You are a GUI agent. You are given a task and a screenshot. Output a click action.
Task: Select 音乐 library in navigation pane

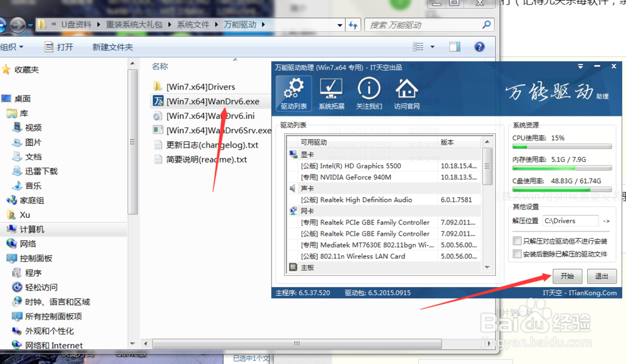click(x=33, y=186)
